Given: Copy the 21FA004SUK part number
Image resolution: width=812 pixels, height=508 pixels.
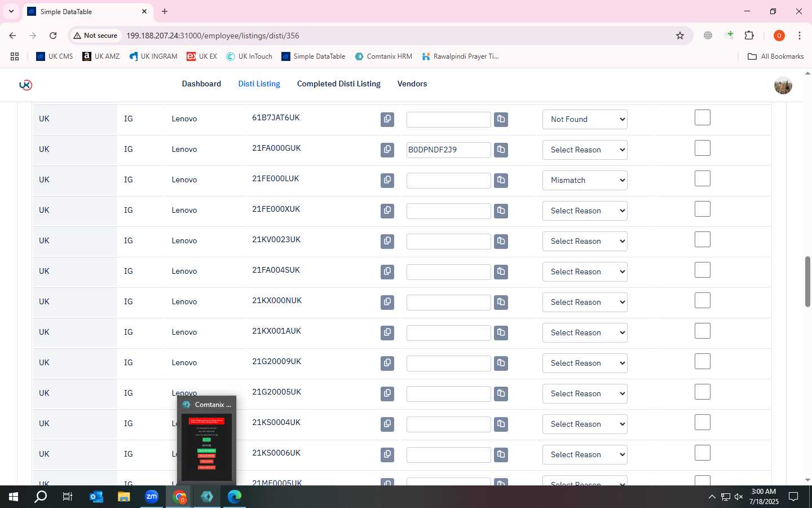Looking at the screenshot, I should (x=387, y=271).
